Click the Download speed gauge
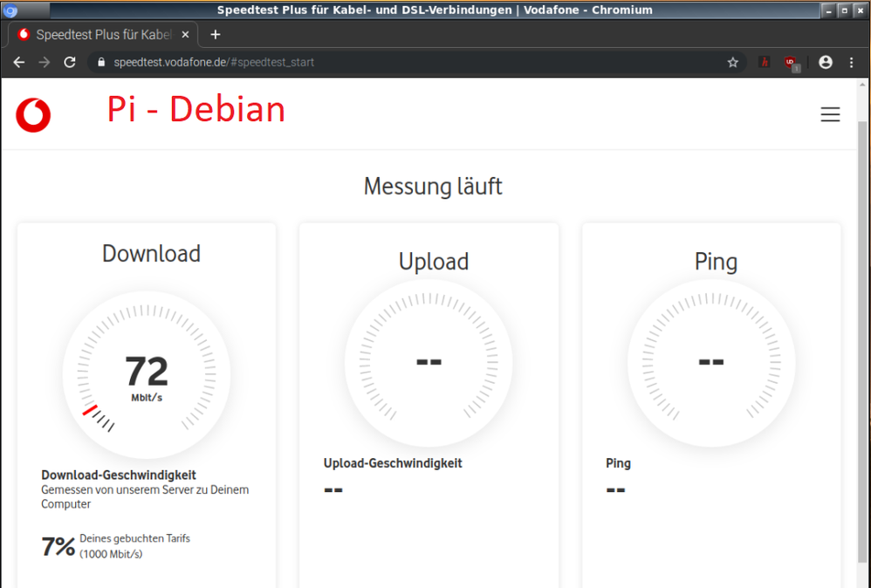 coord(147,375)
